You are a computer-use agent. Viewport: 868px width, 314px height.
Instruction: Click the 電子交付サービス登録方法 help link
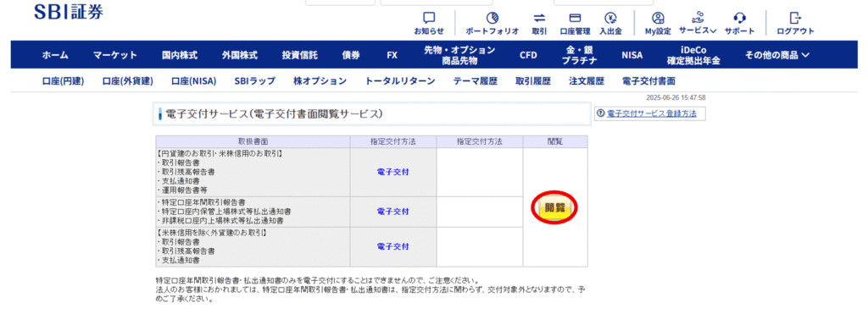tap(652, 113)
